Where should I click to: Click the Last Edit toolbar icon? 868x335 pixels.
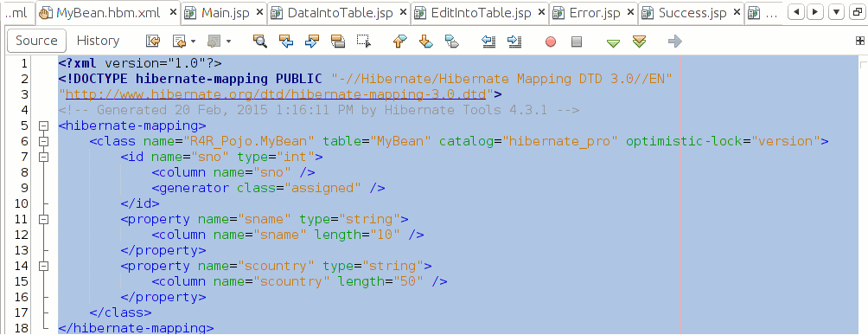(153, 41)
